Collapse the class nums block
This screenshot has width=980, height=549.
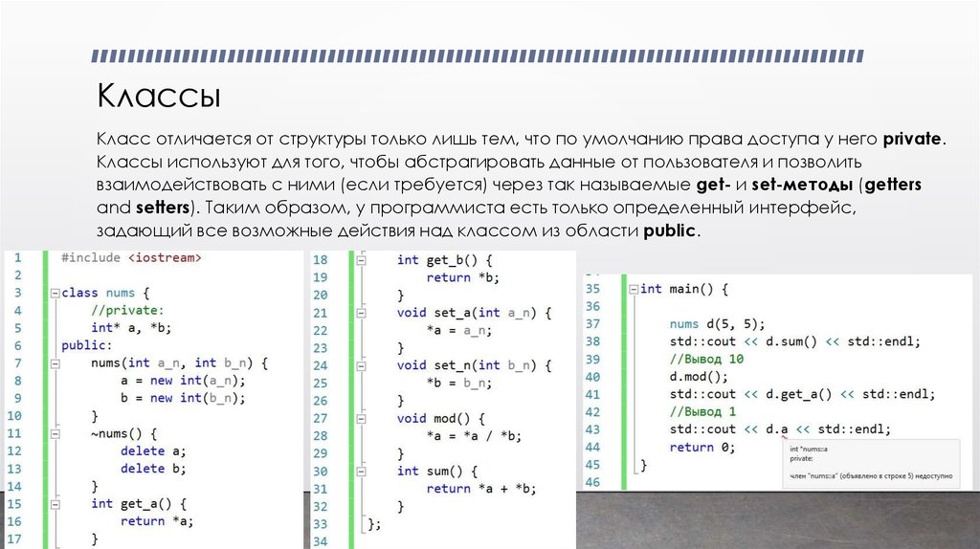pos(54,294)
